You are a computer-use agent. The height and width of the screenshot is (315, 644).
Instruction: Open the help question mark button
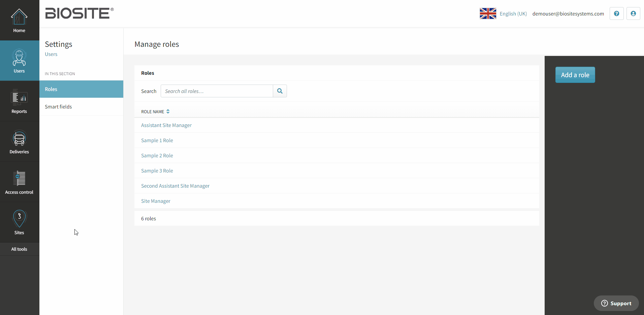[x=616, y=13]
